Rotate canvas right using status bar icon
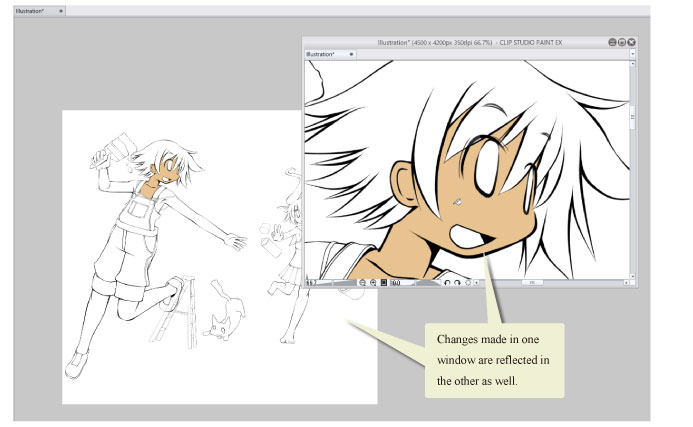Screen dimensions: 693x427 (458, 283)
